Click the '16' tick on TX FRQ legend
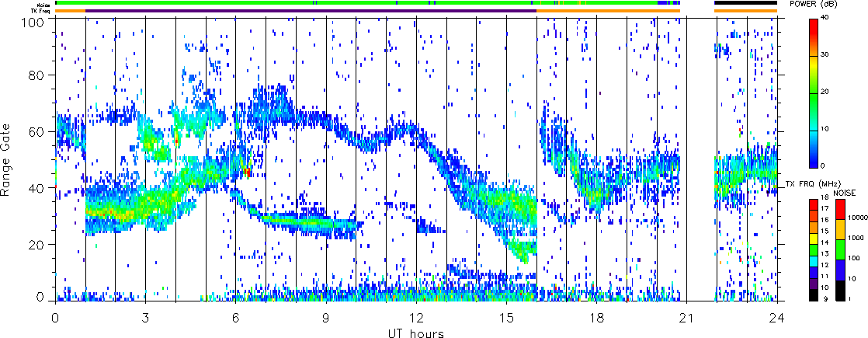Screen dimensions: 868x338 pos(825,220)
